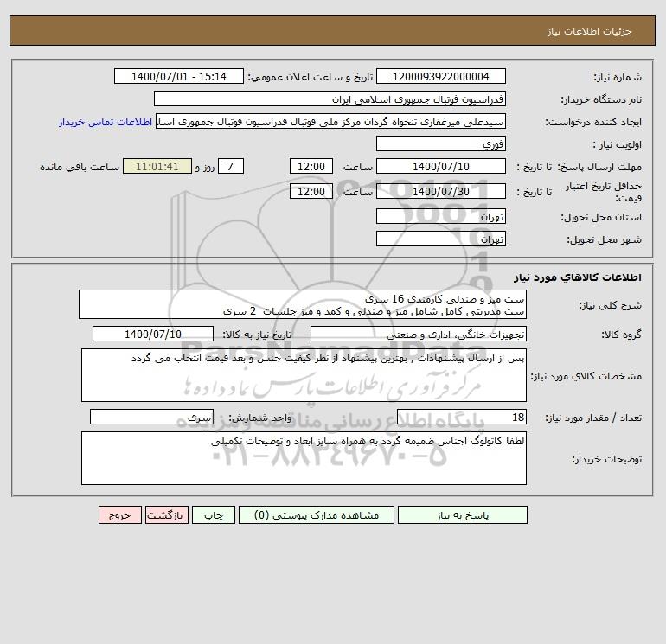The height and width of the screenshot is (644, 666).
Task: Click the buyer organization name field
Action: click(330, 99)
